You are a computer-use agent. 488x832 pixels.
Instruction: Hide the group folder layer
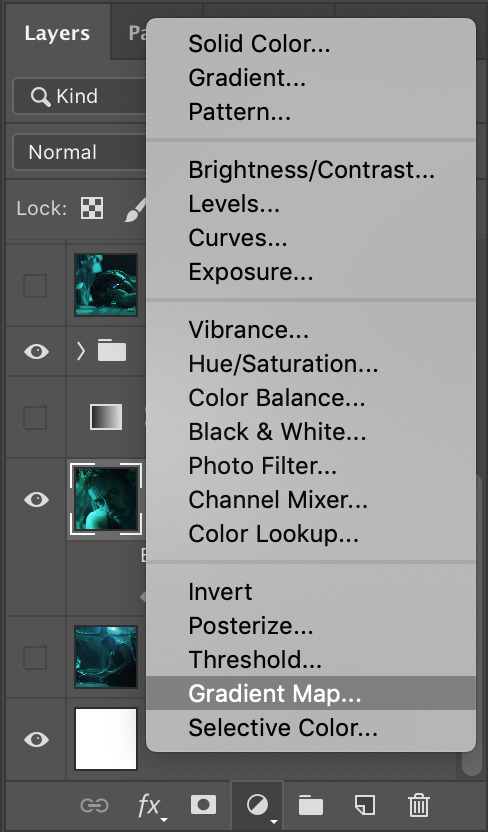point(36,351)
